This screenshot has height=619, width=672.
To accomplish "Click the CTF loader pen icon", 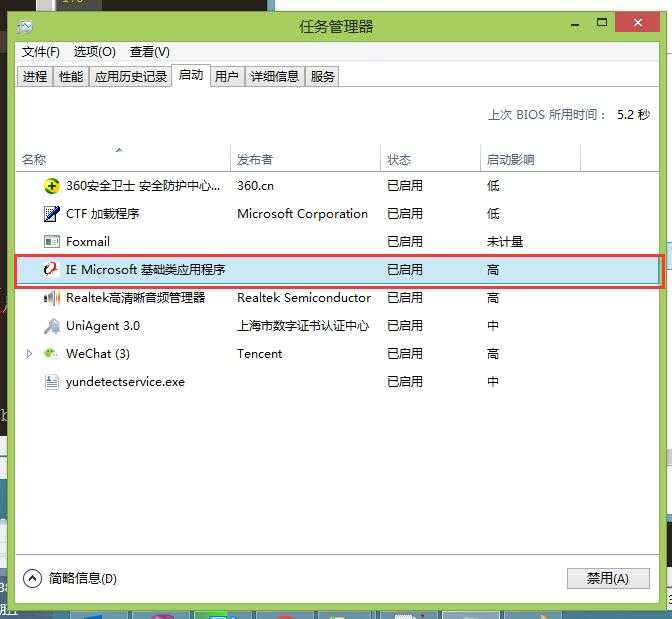I will coord(52,214).
